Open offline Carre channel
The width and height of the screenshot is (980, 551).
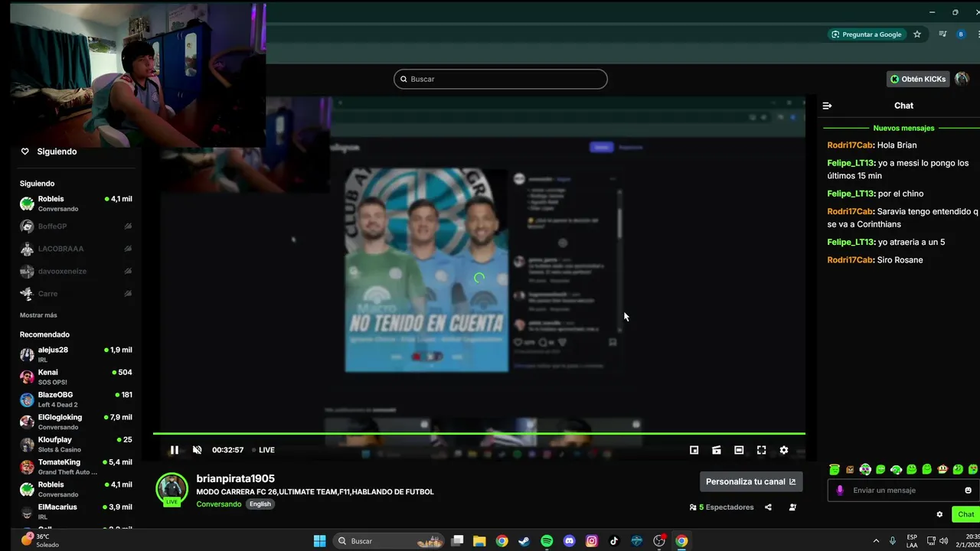click(76, 294)
